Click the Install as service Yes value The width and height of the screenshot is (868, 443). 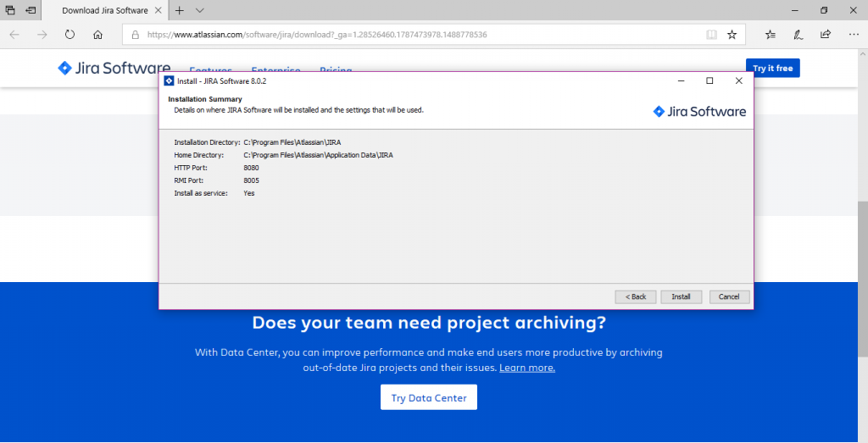click(x=249, y=193)
